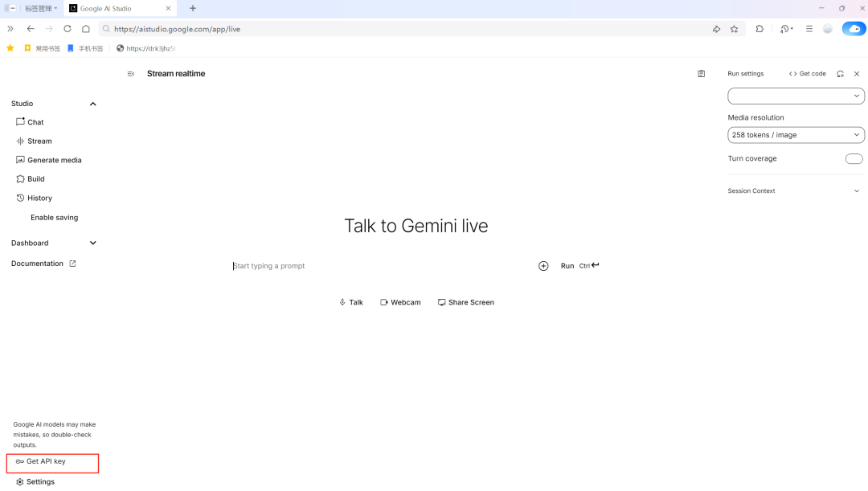868x491 pixels.
Task: Collapse the Studio section chevron
Action: pyautogui.click(x=93, y=104)
